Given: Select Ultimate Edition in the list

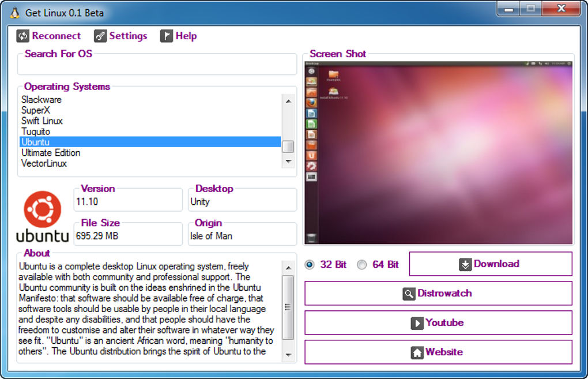Looking at the screenshot, I should point(150,153).
